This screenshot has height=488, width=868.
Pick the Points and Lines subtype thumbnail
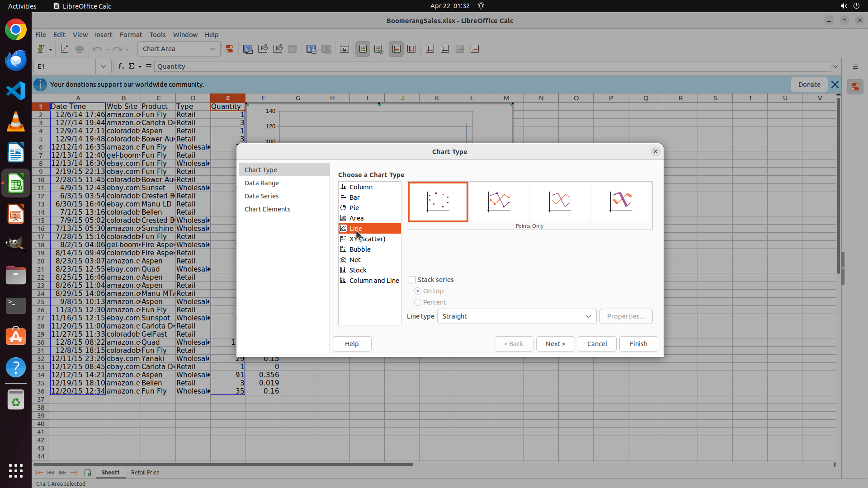coord(499,202)
